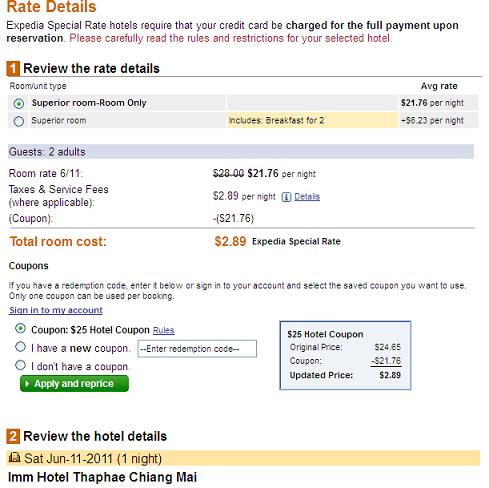Screen dimensions: 489x488
Task: Click the info icon beside Details
Action: 286,197
